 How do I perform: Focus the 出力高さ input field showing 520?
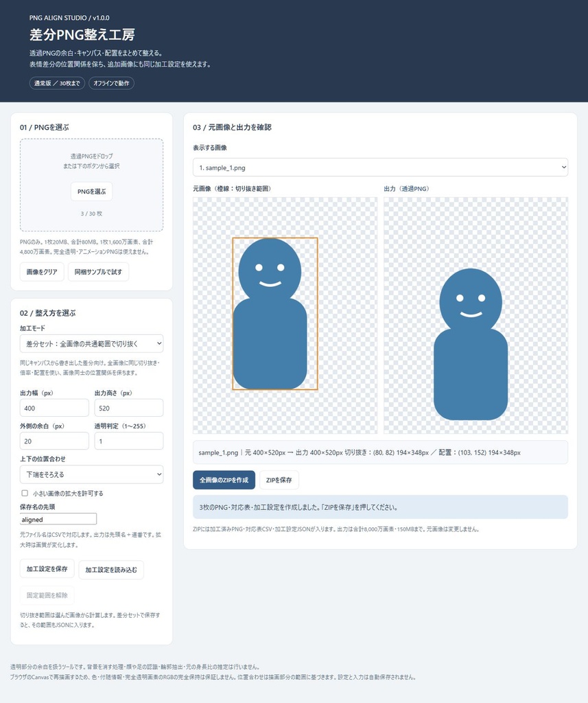coord(128,408)
